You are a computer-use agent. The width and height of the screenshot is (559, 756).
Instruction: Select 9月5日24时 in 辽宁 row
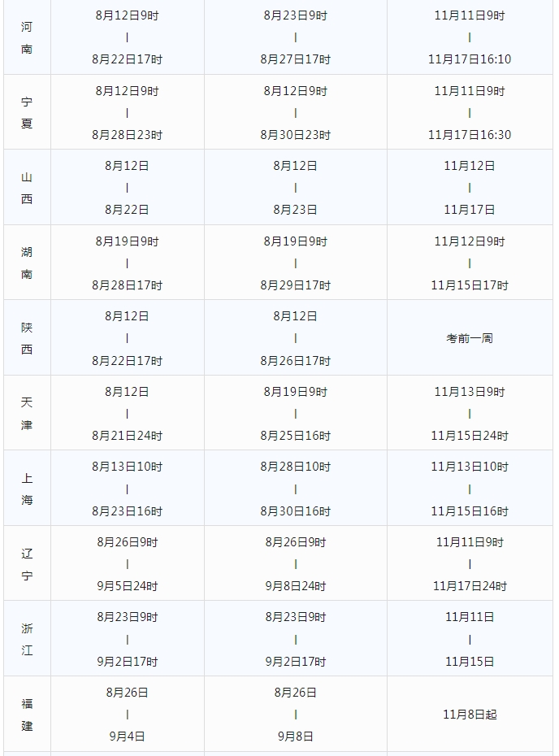(x=128, y=586)
